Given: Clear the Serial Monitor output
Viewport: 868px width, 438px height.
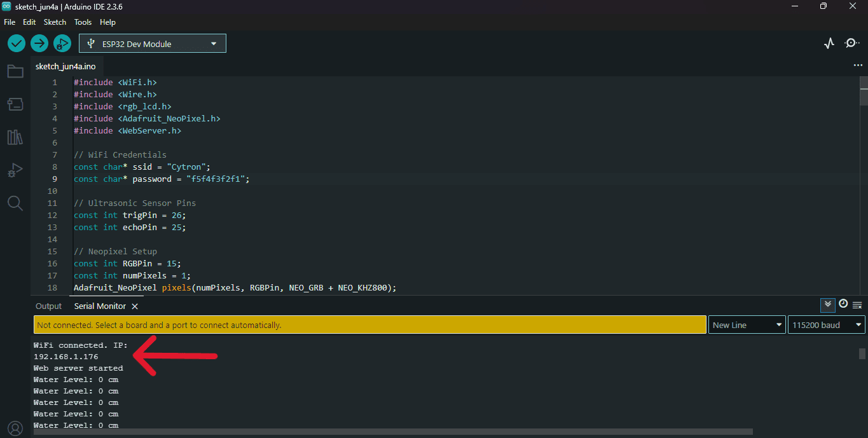Looking at the screenshot, I should (857, 305).
